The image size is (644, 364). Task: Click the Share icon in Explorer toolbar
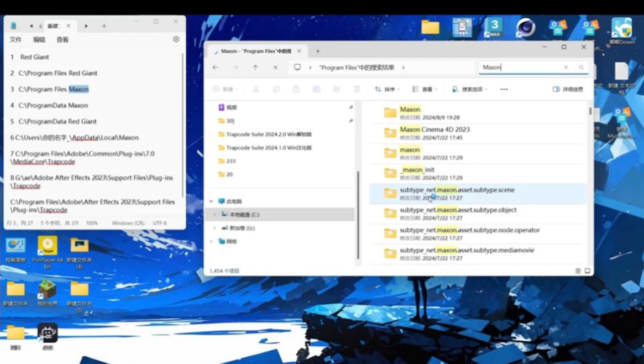[x=337, y=89]
